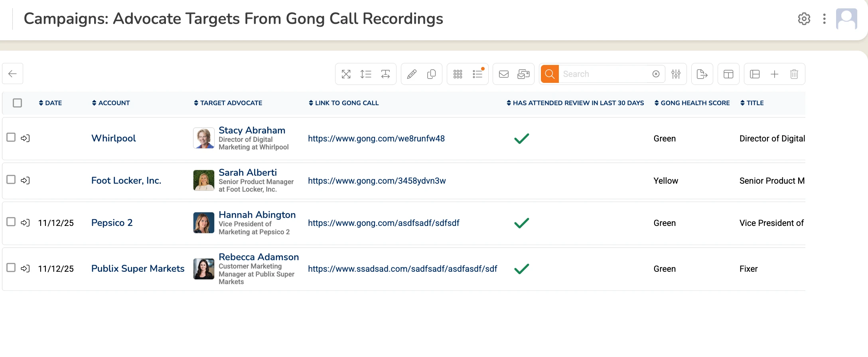Sort by the ACCOUNT column header
Viewport: 868px width, 357px height.
111,103
